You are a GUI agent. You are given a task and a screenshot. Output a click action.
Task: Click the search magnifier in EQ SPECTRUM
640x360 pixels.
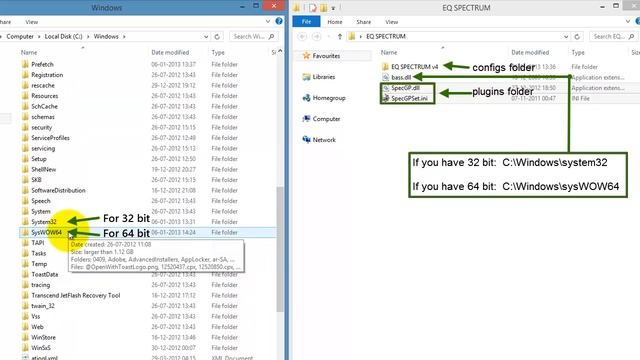[x=631, y=36]
